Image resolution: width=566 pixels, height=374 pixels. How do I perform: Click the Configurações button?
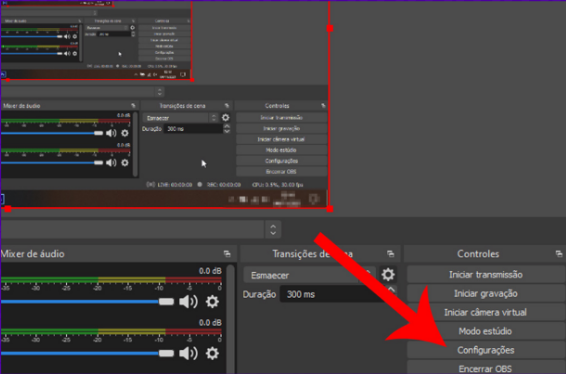tap(486, 350)
